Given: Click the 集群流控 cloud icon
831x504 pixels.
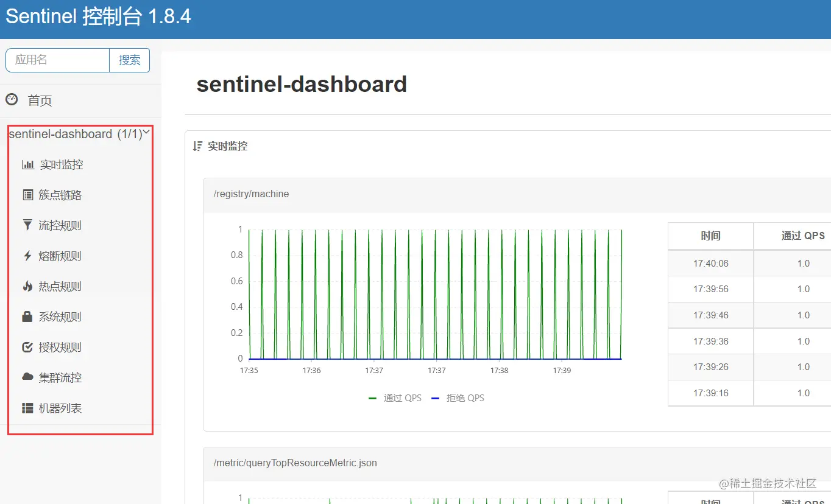Looking at the screenshot, I should (27, 377).
